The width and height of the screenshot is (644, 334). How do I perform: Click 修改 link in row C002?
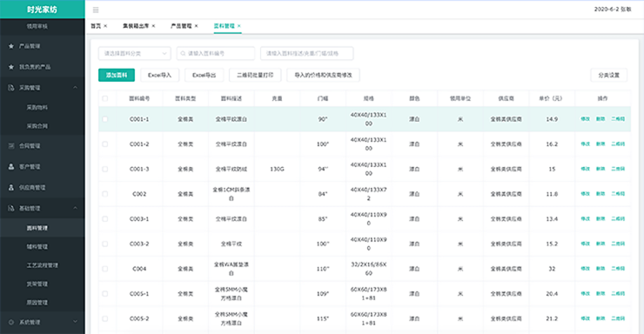[586, 194]
